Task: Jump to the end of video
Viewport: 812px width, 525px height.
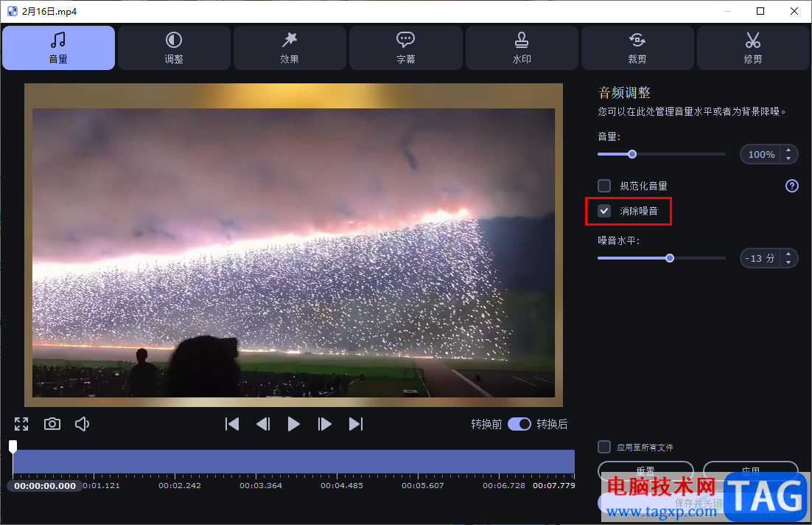Action: pos(356,424)
